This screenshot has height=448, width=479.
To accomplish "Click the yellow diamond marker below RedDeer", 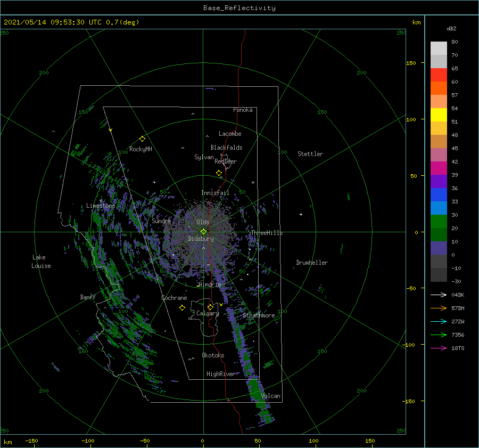I will pos(219,173).
